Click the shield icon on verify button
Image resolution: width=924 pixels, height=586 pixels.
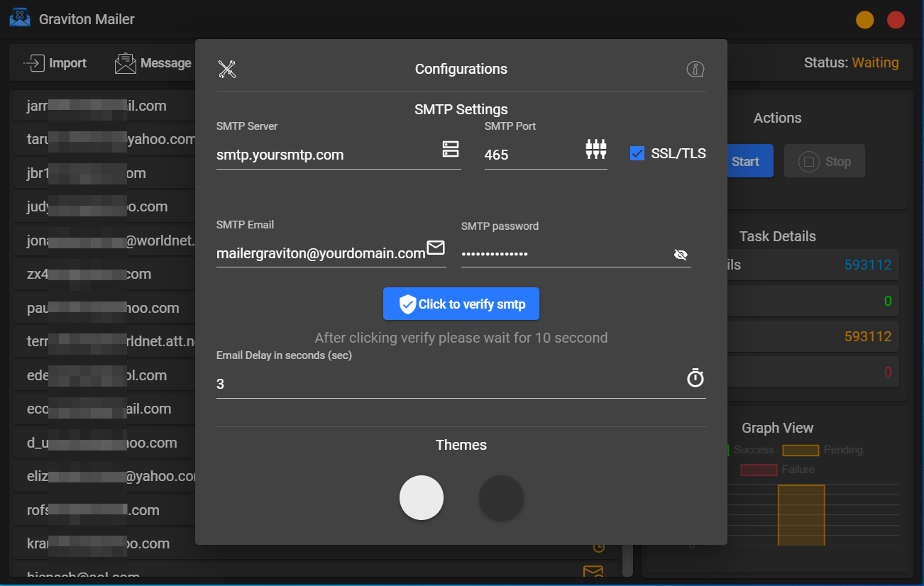pyautogui.click(x=407, y=304)
